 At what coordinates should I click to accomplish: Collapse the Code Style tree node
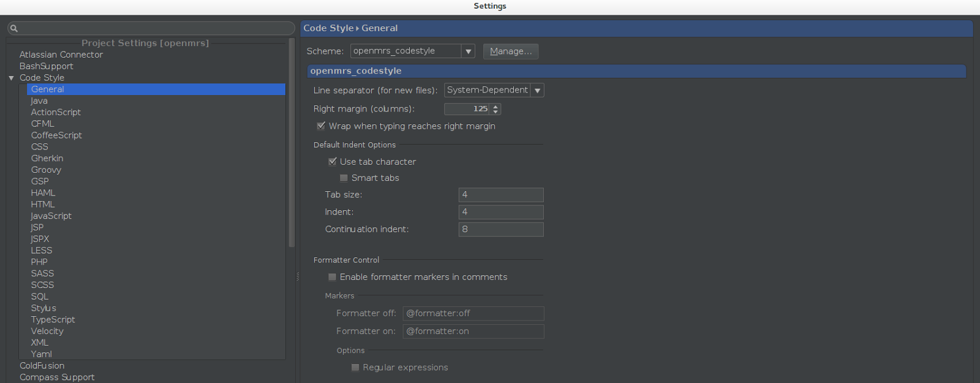point(11,78)
